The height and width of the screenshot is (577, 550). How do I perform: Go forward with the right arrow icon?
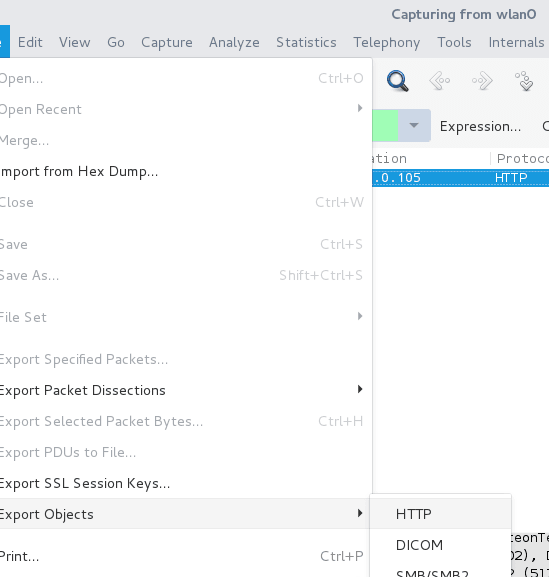click(x=482, y=81)
